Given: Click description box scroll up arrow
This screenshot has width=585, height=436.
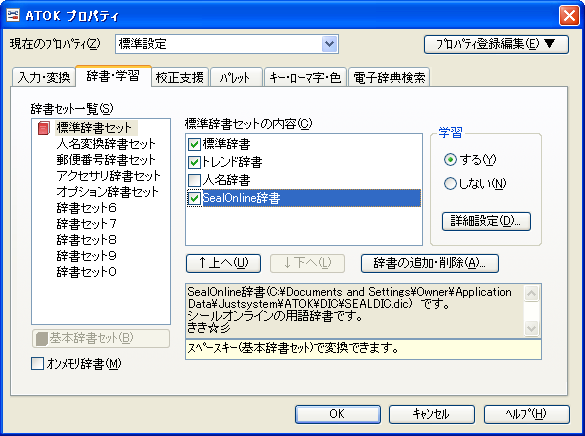Looking at the screenshot, I should tap(531, 294).
